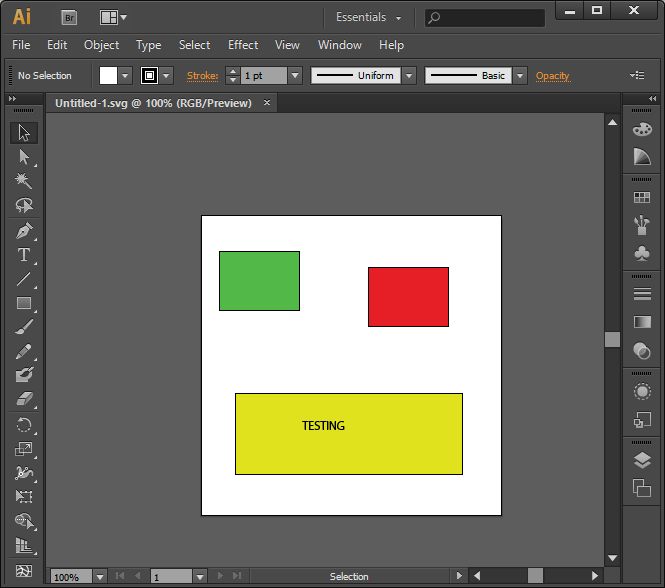This screenshot has height=588, width=665.
Task: Select the Line Segment tool
Action: pyautogui.click(x=24, y=279)
